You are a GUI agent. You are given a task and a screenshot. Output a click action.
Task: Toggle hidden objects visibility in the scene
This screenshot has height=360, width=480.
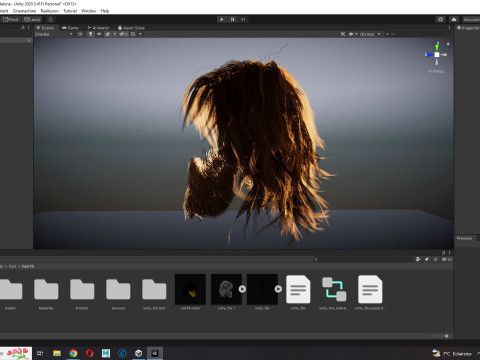(123, 34)
